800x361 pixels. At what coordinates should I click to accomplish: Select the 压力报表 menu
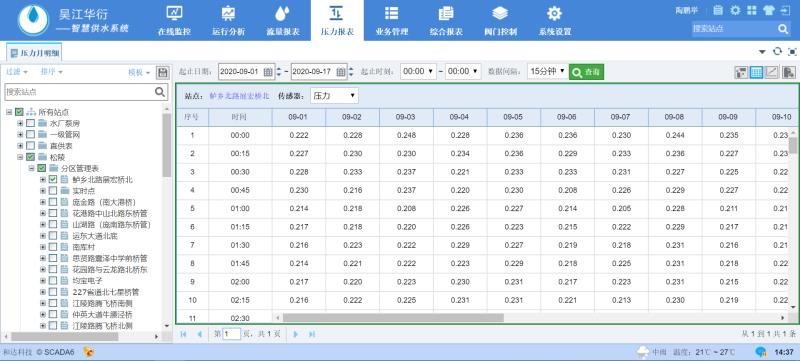[337, 20]
